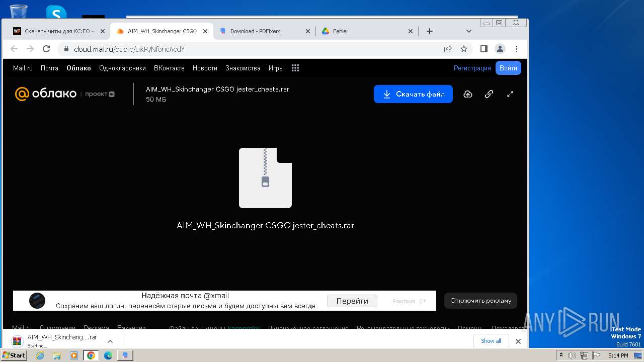Open download item options chevron
Screen dimensions: 644x362
coord(110,341)
